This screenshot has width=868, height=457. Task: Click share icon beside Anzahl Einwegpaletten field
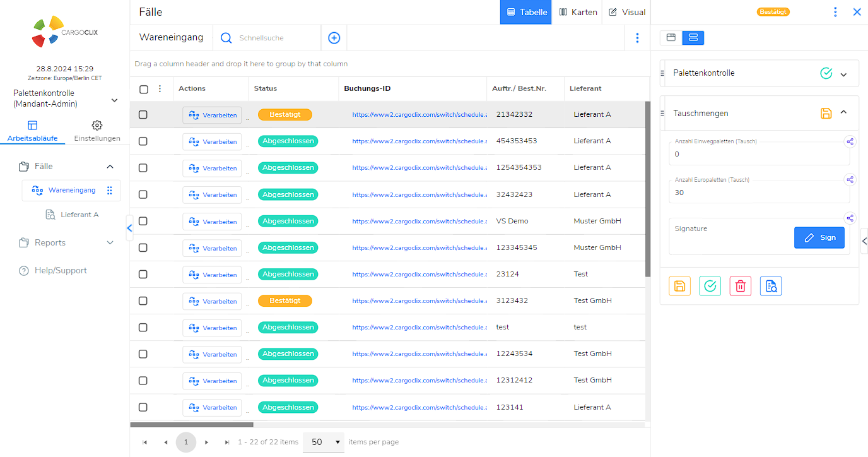tap(850, 142)
